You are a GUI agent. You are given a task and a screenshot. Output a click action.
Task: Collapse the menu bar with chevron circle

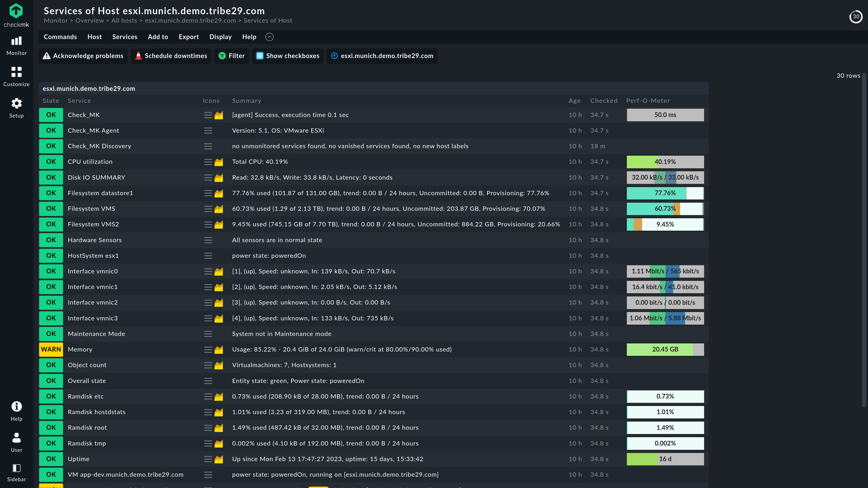pyautogui.click(x=270, y=37)
